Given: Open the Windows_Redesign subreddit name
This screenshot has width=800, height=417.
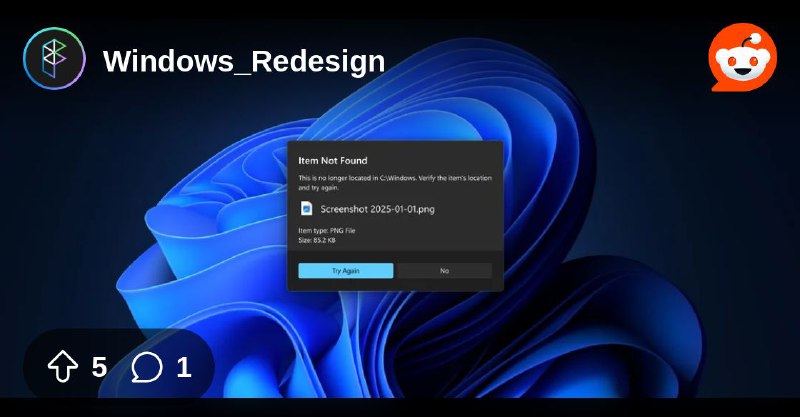Looking at the screenshot, I should [x=244, y=61].
